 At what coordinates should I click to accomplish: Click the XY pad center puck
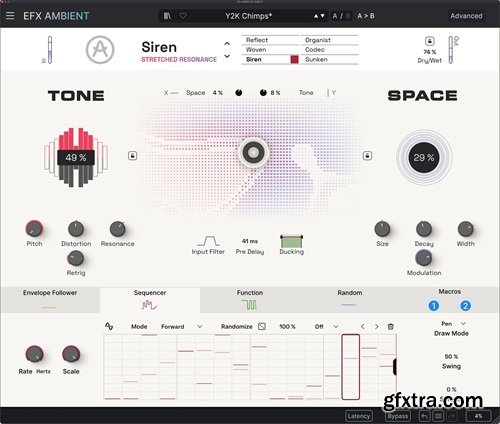(x=253, y=152)
